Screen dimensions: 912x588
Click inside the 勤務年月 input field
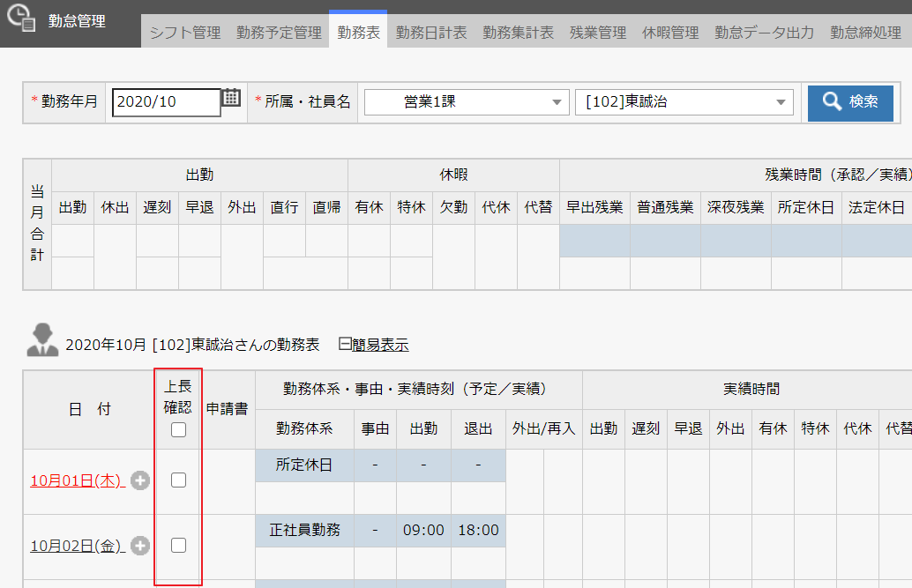(x=168, y=102)
